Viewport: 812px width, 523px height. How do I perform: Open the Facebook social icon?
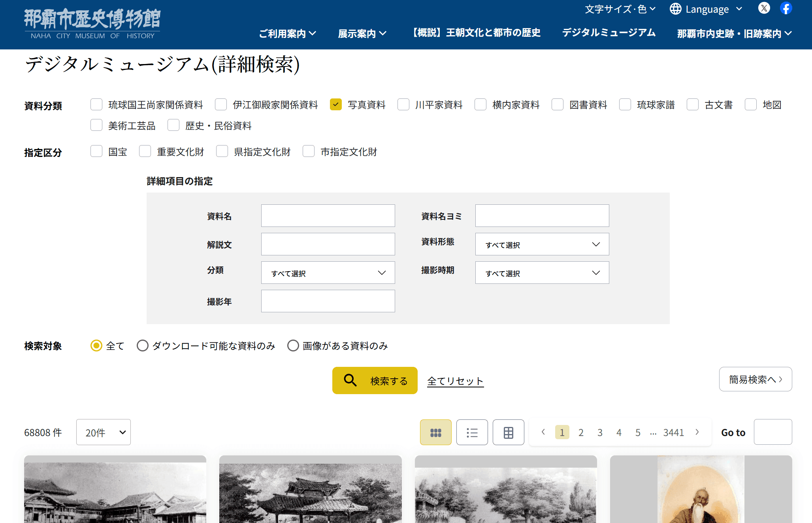point(786,8)
